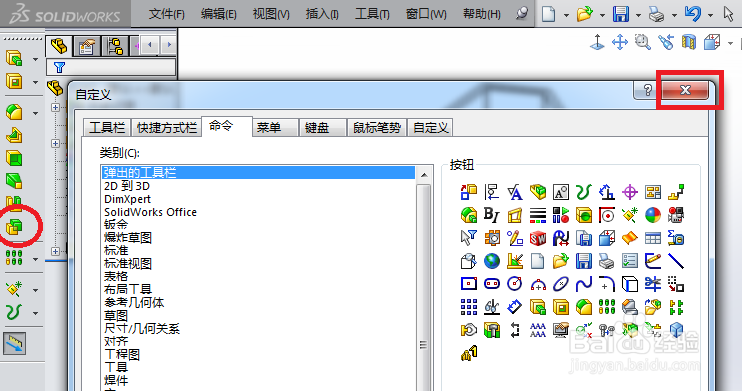The image size is (742, 391).
Task: Click the purple crosshair icon in the 按钮 grid
Action: (x=630, y=192)
